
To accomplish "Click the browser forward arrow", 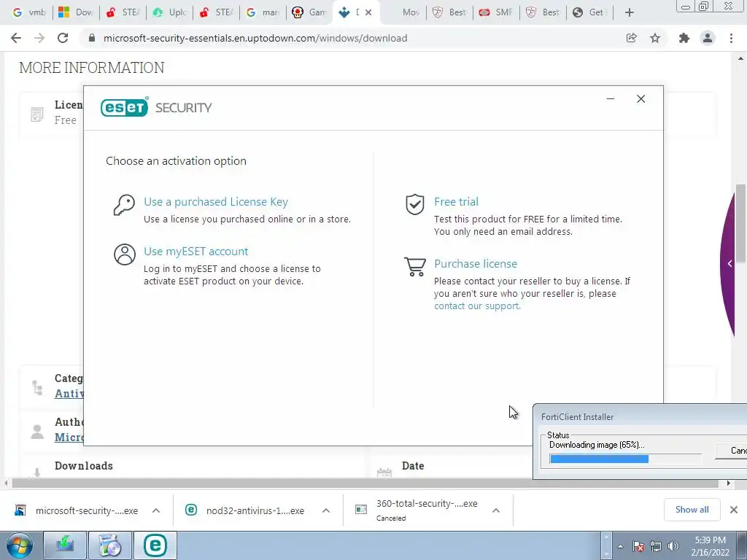I will coord(39,38).
